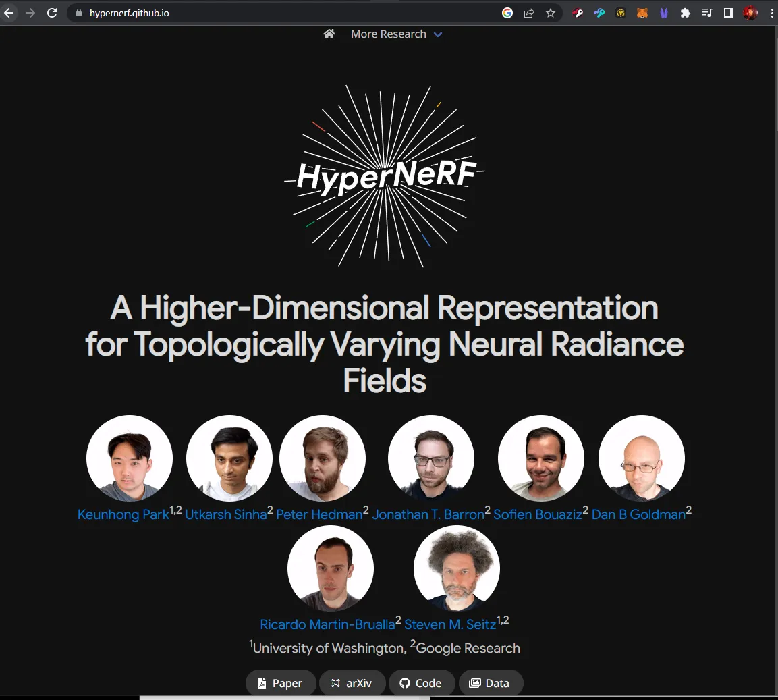Open the teal key extension icon
The width and height of the screenshot is (778, 700).
pyautogui.click(x=599, y=13)
